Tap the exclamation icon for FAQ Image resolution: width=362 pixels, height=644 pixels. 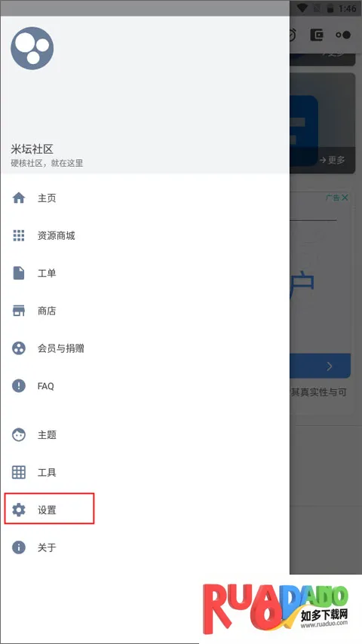(x=19, y=385)
